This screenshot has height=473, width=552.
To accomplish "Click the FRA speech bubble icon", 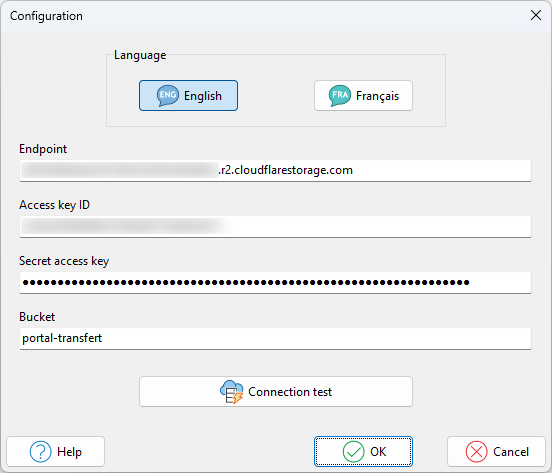I will [340, 95].
